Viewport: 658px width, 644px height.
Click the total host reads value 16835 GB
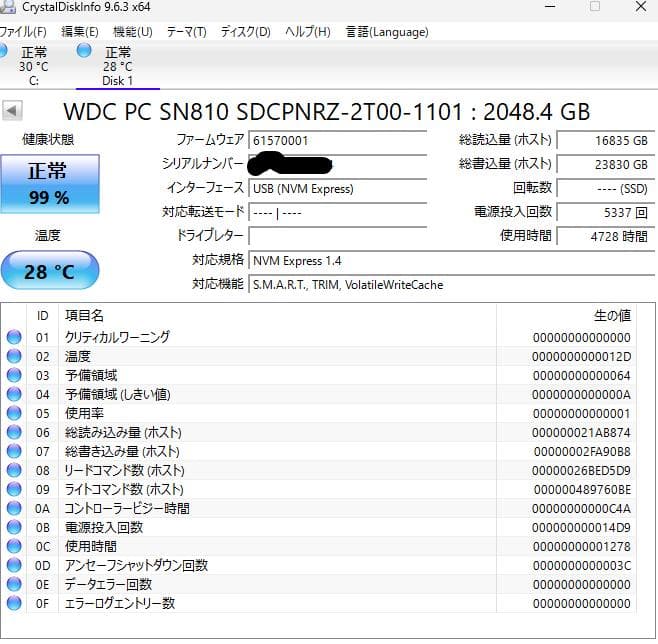605,140
